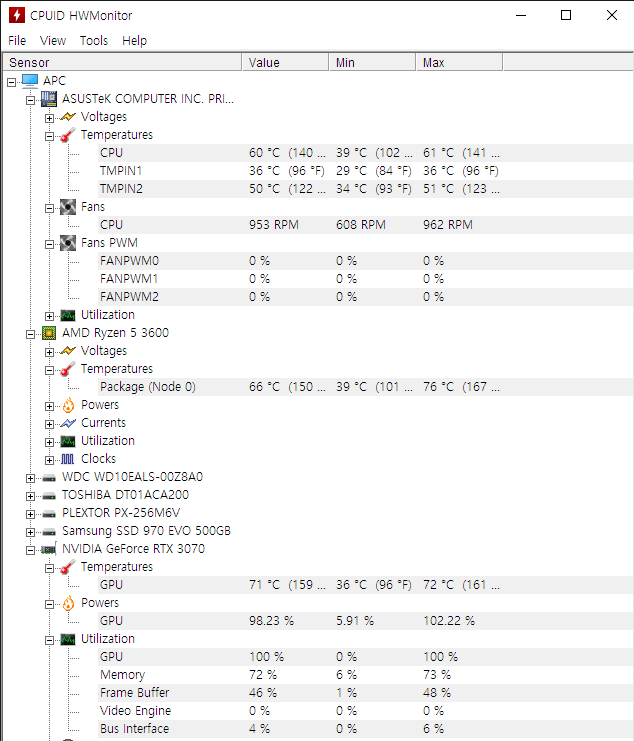Image resolution: width=634 pixels, height=741 pixels.
Task: Click the TOSHIBA DT01ACA200 drive icon
Action: pos(49,496)
